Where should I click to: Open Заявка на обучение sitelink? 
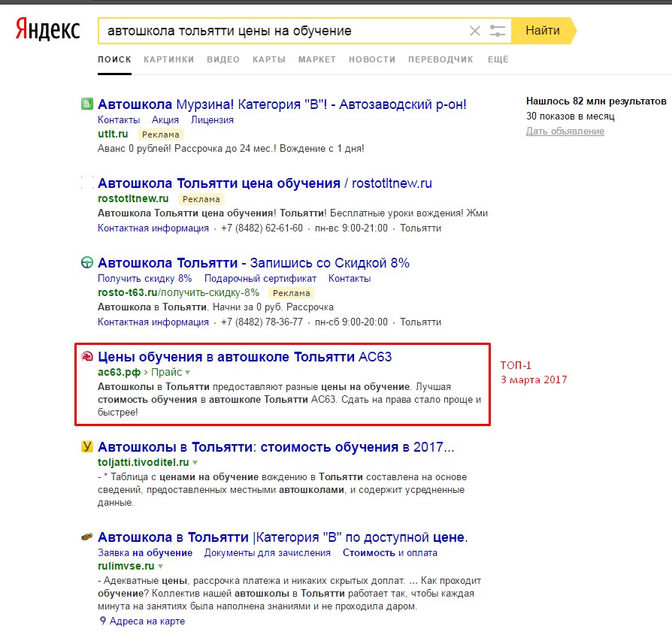[145, 553]
